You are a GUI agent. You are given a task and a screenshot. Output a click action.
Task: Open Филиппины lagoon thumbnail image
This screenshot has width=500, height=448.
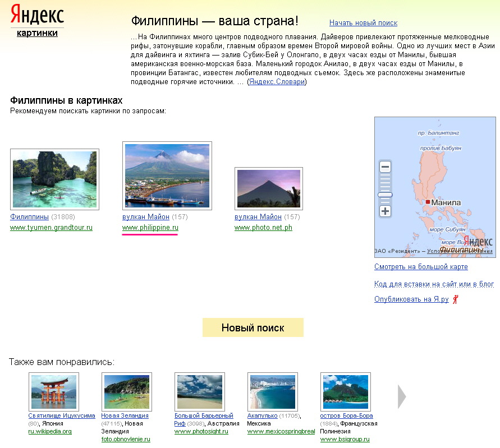tap(54, 179)
